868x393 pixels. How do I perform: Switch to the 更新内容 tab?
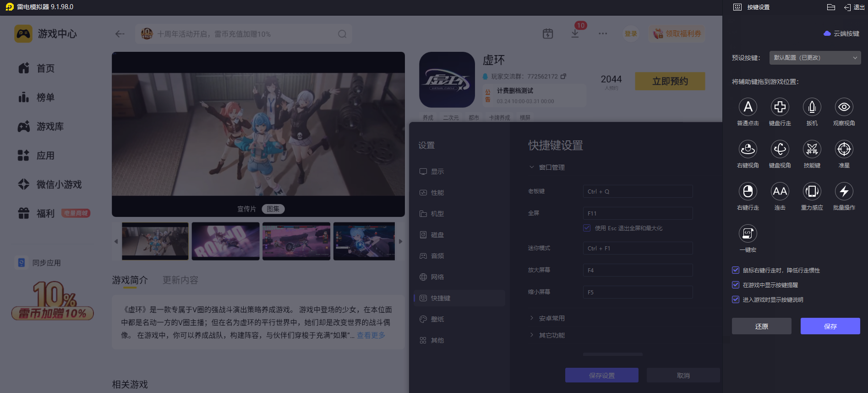pyautogui.click(x=180, y=280)
